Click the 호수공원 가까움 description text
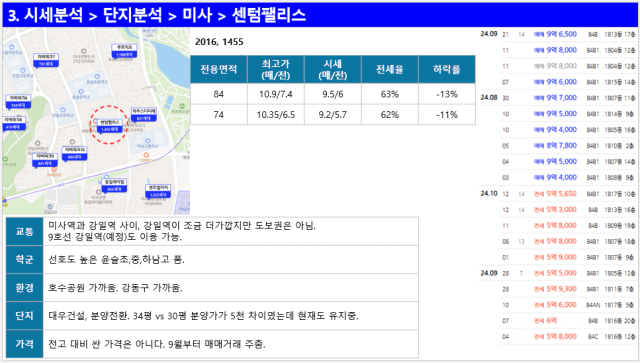This screenshot has height=363, width=640. [x=116, y=288]
